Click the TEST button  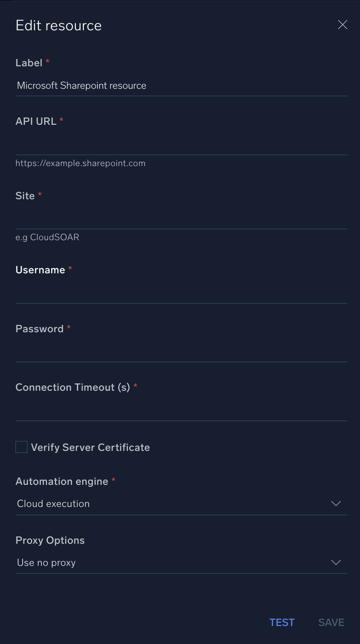(x=282, y=622)
